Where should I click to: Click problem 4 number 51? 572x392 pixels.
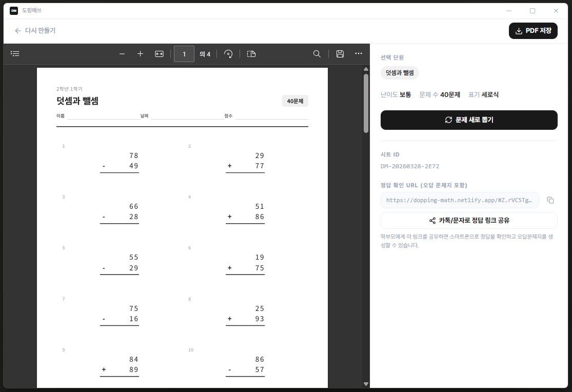click(260, 206)
